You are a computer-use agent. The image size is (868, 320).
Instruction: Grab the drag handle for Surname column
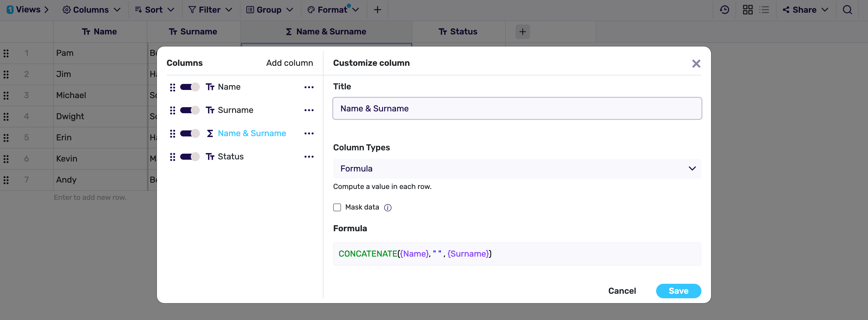[x=173, y=110]
